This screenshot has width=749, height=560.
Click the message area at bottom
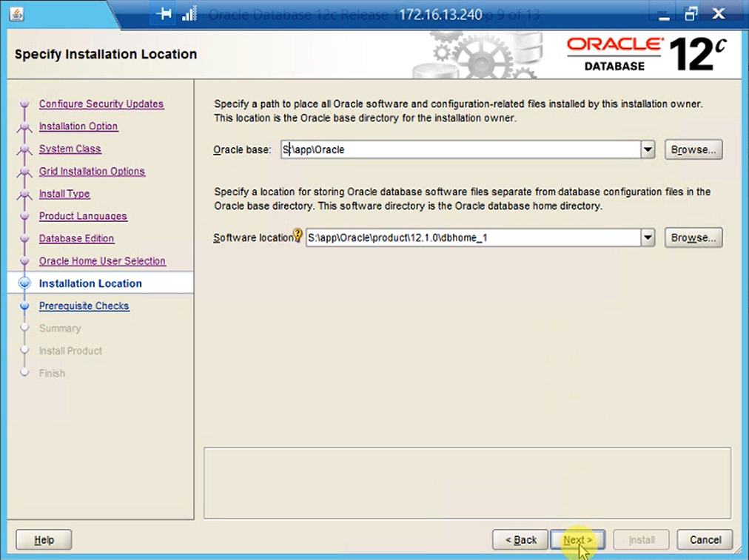tap(467, 482)
